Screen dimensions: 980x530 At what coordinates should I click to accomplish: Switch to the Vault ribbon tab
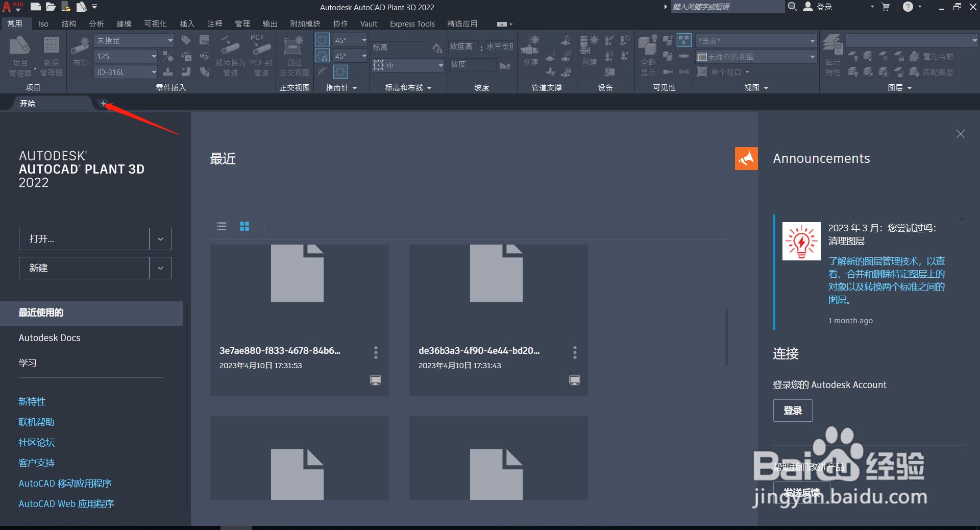[369, 23]
